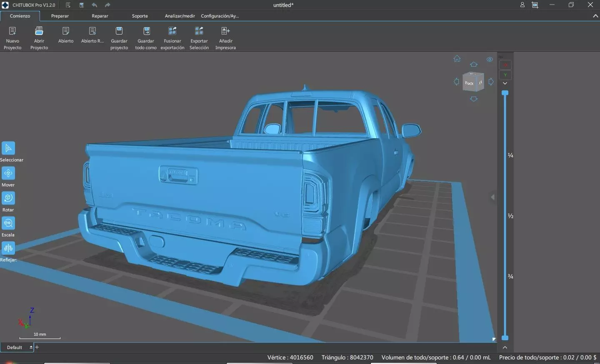Rotate view left with the left arrow
This screenshot has height=364, width=600.
457,82
